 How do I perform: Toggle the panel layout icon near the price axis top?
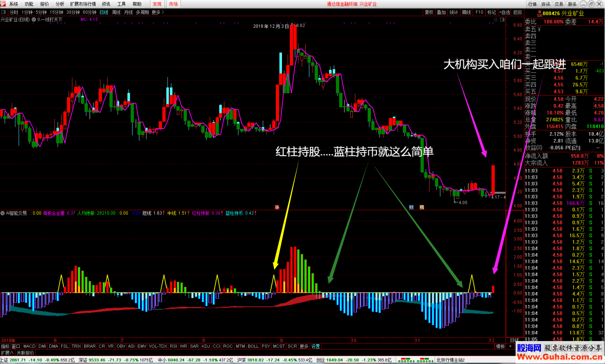(x=502, y=19)
